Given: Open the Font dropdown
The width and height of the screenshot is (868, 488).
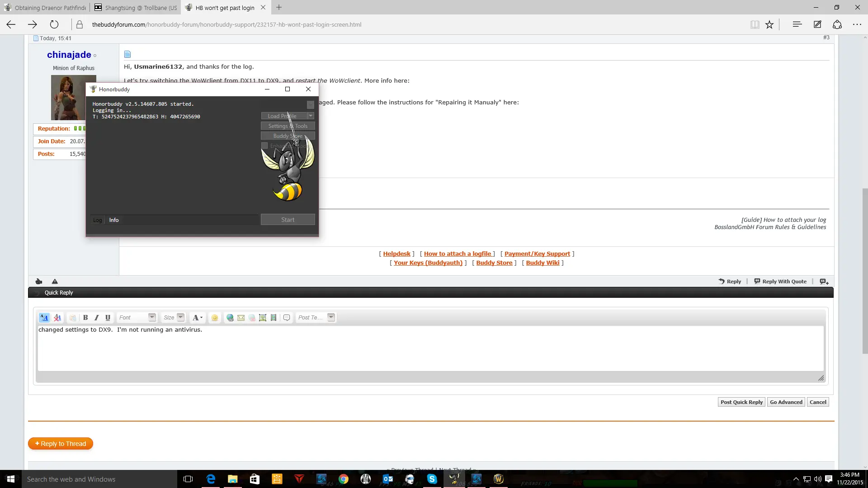Looking at the screenshot, I should point(137,318).
